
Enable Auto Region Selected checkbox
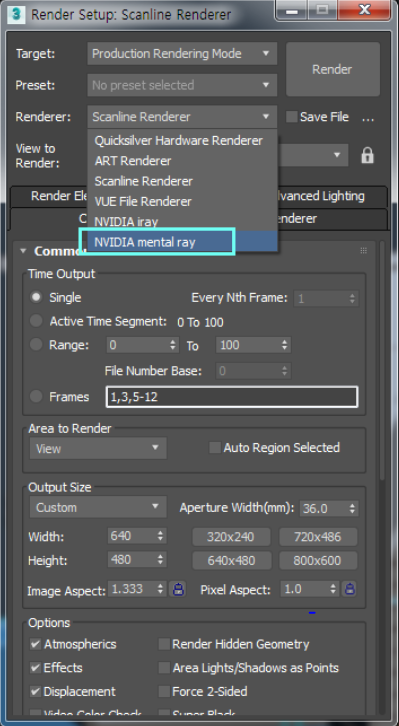[215, 448]
